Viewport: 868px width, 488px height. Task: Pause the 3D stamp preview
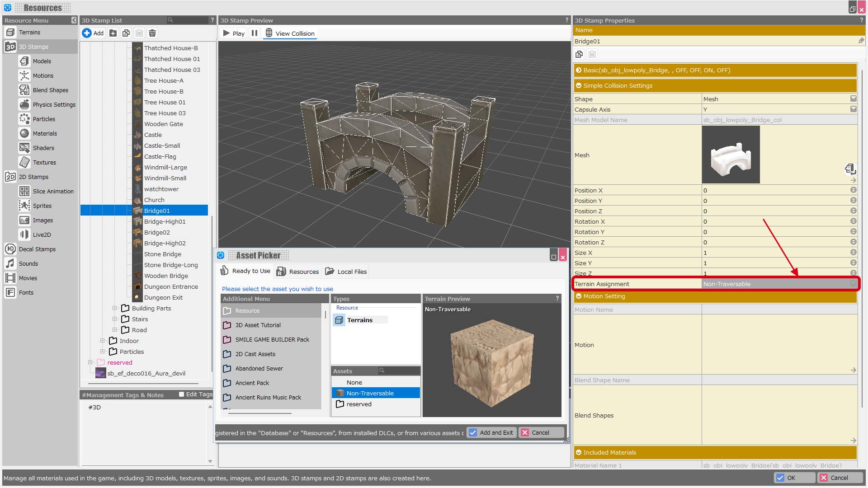pyautogui.click(x=255, y=33)
